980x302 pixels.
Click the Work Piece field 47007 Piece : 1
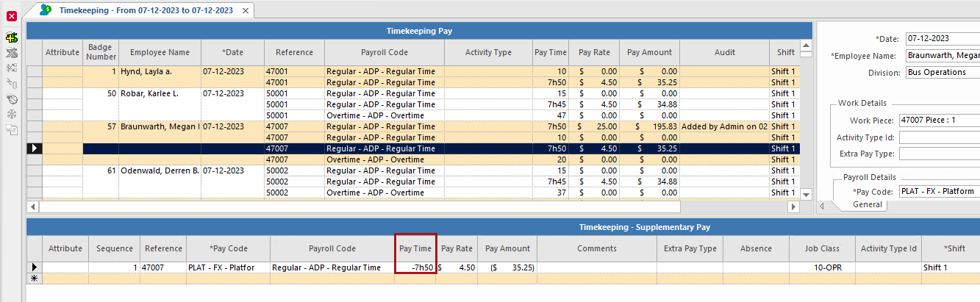939,120
